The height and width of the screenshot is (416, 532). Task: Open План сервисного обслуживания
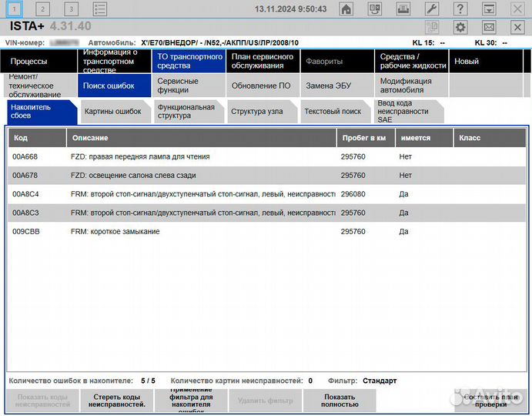[x=263, y=61]
